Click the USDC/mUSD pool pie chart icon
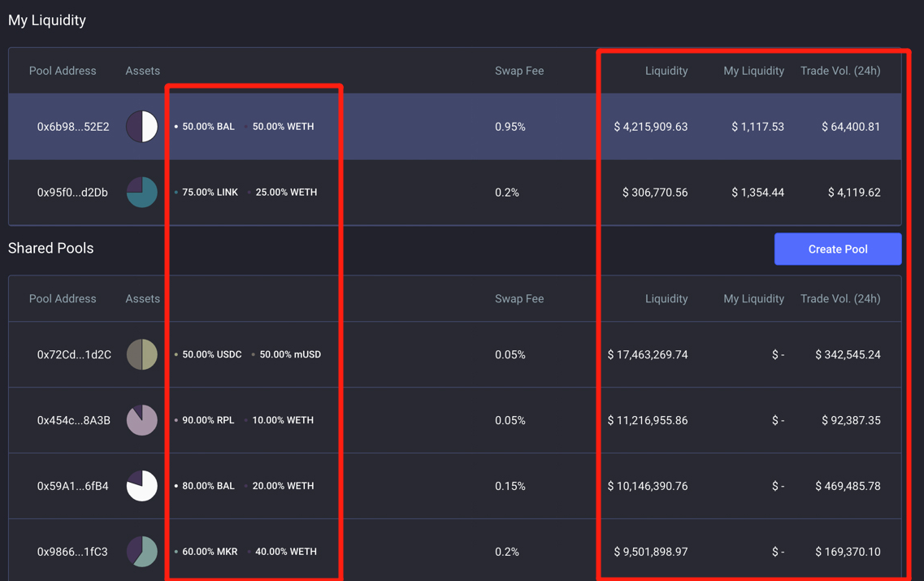924x581 pixels. [141, 354]
